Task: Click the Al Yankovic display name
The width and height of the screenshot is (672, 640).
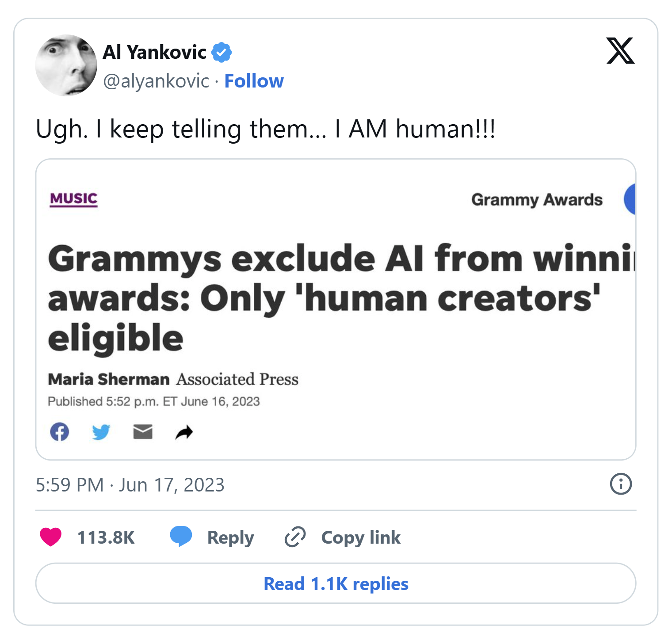Action: [154, 52]
